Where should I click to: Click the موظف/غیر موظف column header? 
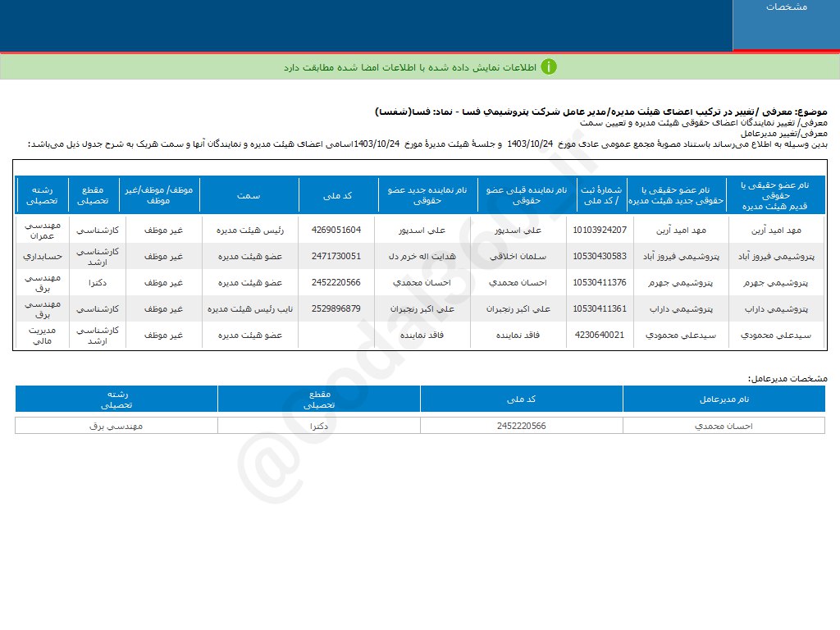click(x=159, y=195)
